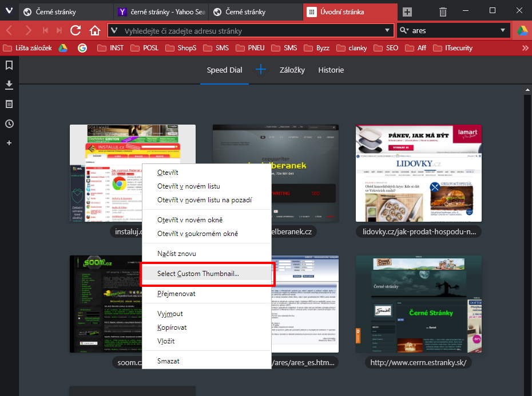Choose Vyjmout from context menu
Screen dimensions: 532x396
[207, 314]
